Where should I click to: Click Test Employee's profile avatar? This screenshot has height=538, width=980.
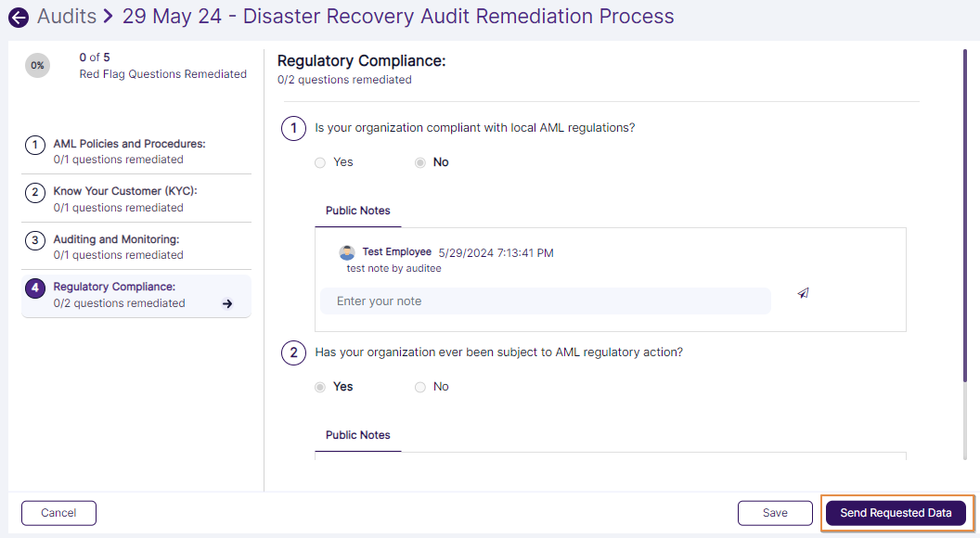click(347, 252)
